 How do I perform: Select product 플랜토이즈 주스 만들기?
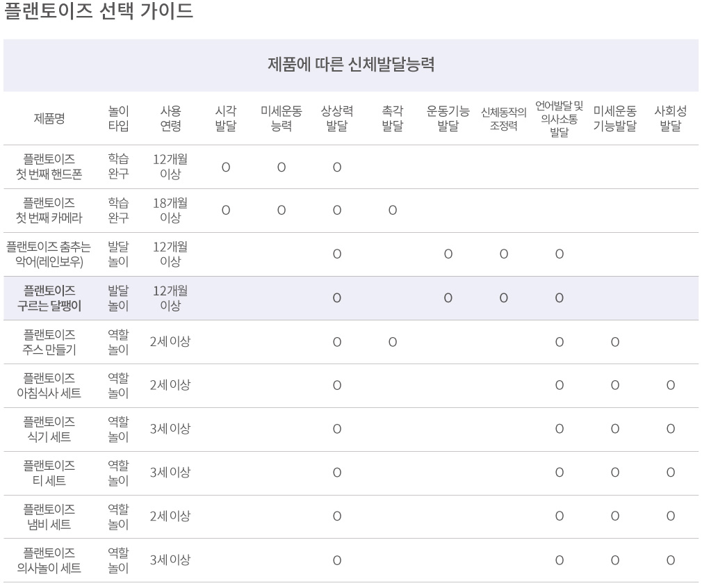click(49, 342)
